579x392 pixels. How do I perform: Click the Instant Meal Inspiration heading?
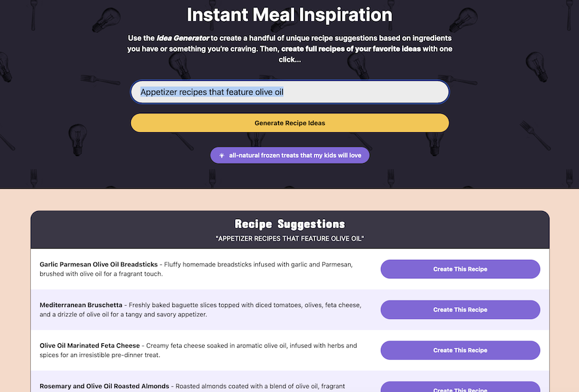pyautogui.click(x=289, y=14)
